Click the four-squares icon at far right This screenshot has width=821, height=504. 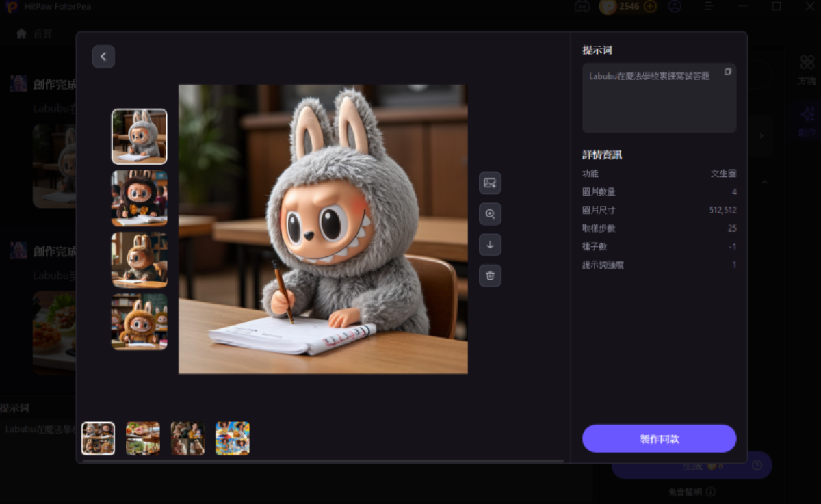click(807, 62)
